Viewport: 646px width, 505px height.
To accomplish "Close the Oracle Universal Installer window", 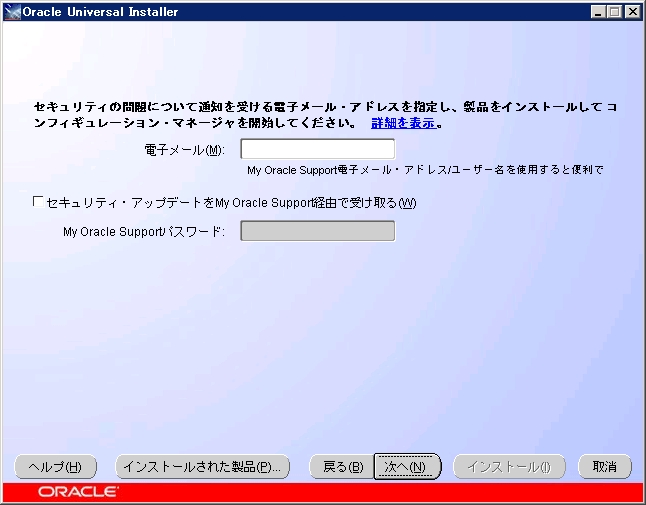I will (x=632, y=12).
